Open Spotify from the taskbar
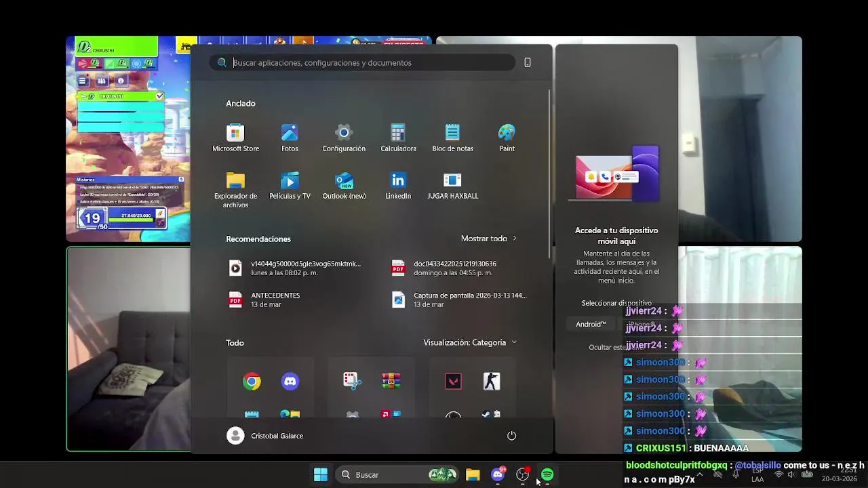The width and height of the screenshot is (868, 488). tap(547, 474)
